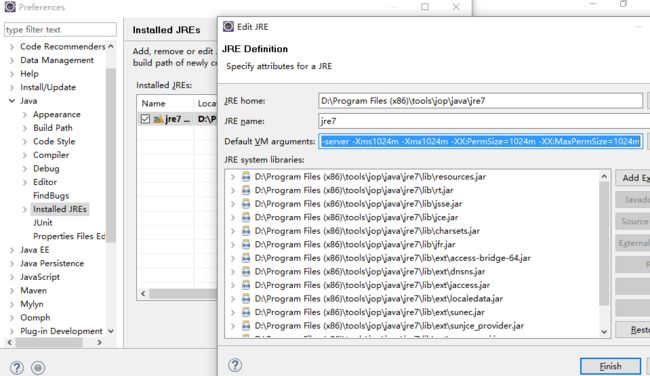
Task: Select Oomph preferences item
Action: point(35,318)
